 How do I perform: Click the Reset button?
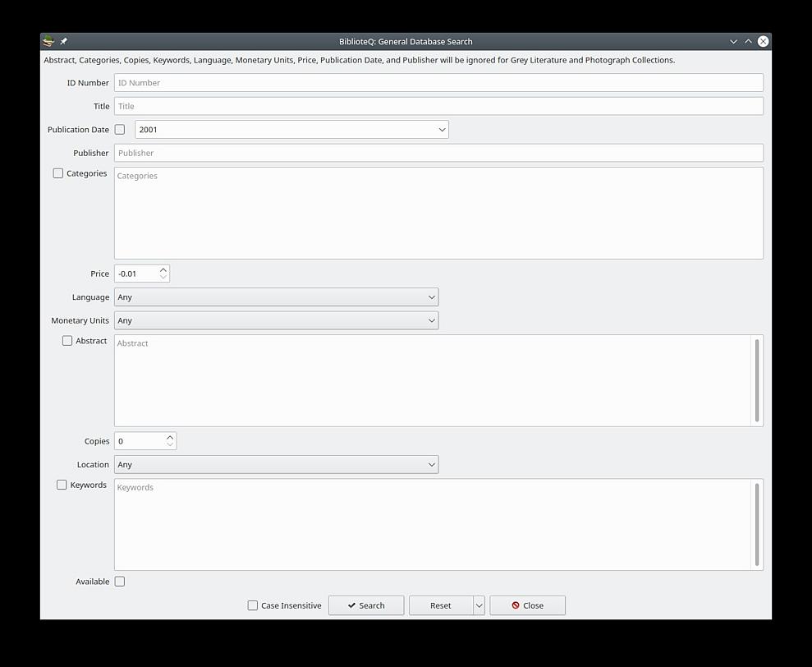pos(441,605)
